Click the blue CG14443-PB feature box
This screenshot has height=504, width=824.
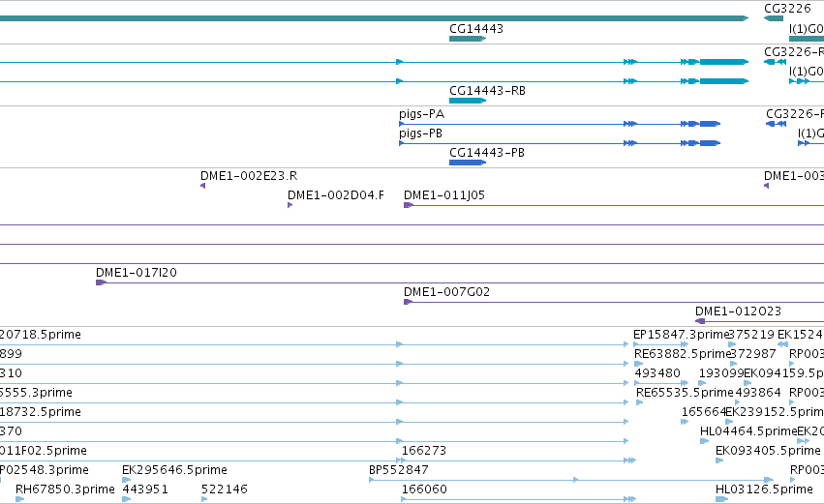point(467,163)
